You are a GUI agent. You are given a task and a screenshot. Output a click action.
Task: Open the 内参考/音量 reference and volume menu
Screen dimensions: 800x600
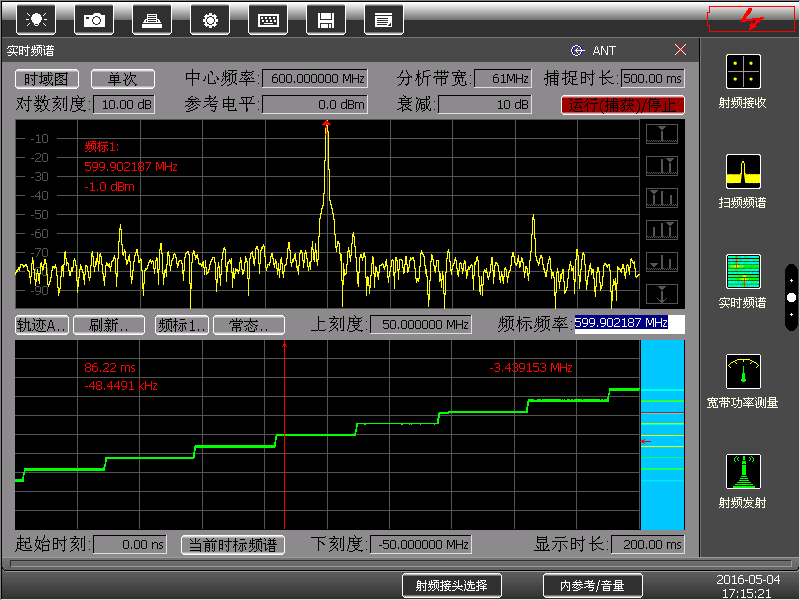(x=592, y=586)
